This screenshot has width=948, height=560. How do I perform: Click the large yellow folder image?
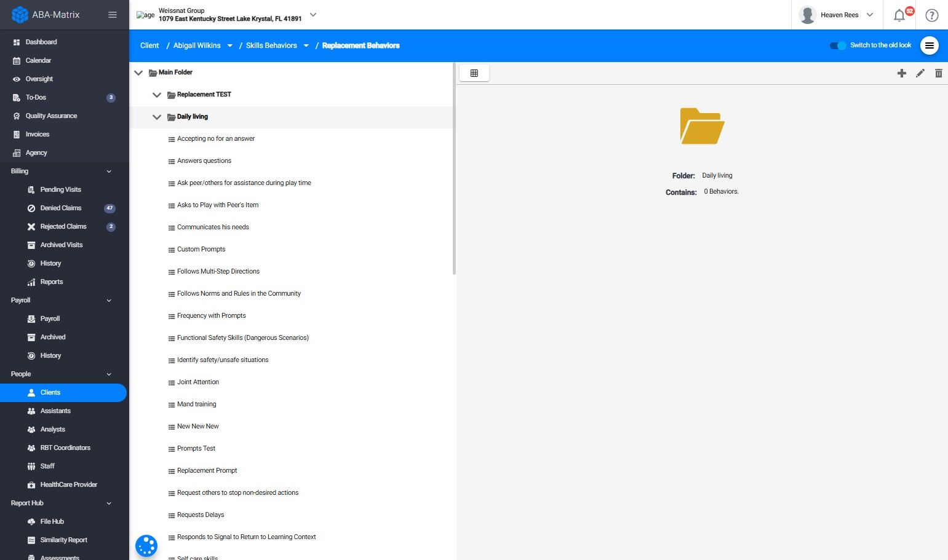(702, 126)
